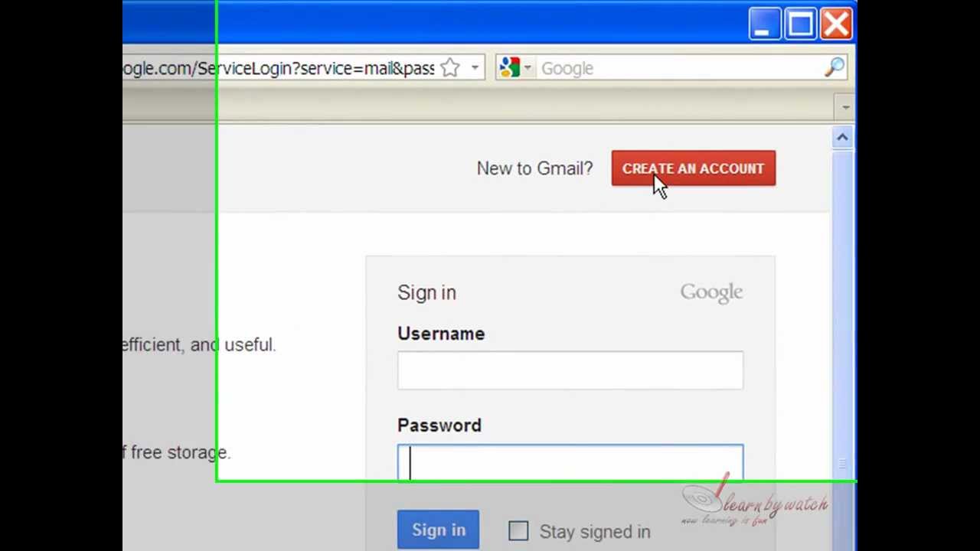Enable Stay signed in checkbox
Image resolution: width=980 pixels, height=551 pixels.
(518, 530)
